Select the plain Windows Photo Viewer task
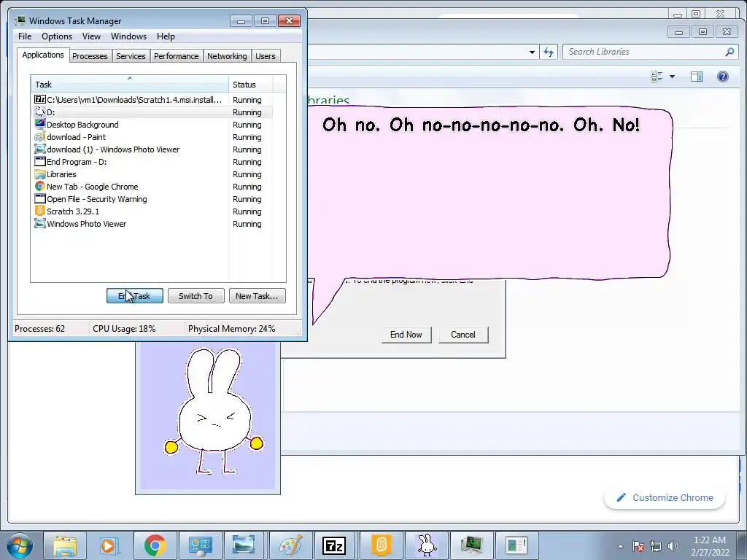The height and width of the screenshot is (560, 747). [x=152, y=223]
